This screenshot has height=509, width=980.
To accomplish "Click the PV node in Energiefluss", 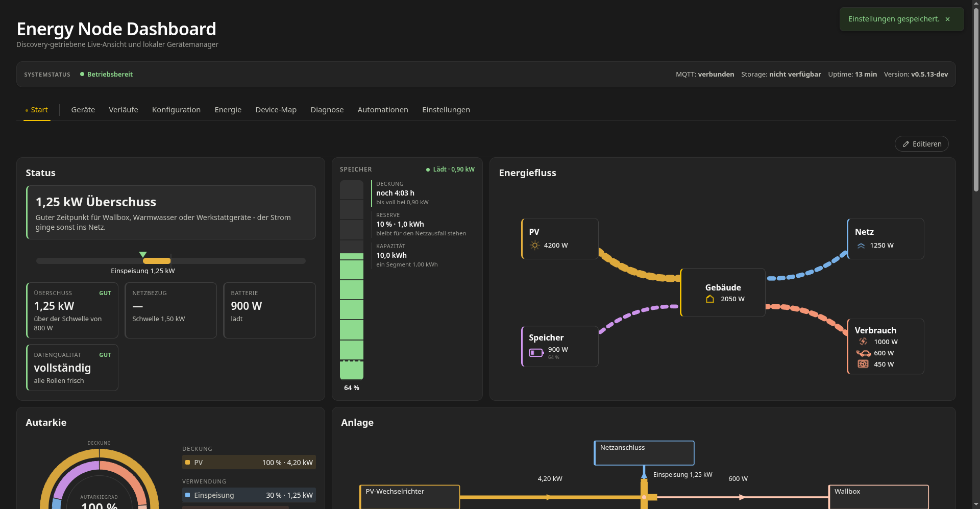I will coord(560,238).
